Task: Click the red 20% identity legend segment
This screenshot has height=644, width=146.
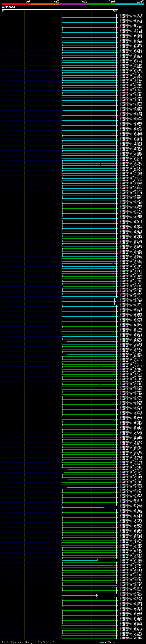Action: tap(16, 4)
